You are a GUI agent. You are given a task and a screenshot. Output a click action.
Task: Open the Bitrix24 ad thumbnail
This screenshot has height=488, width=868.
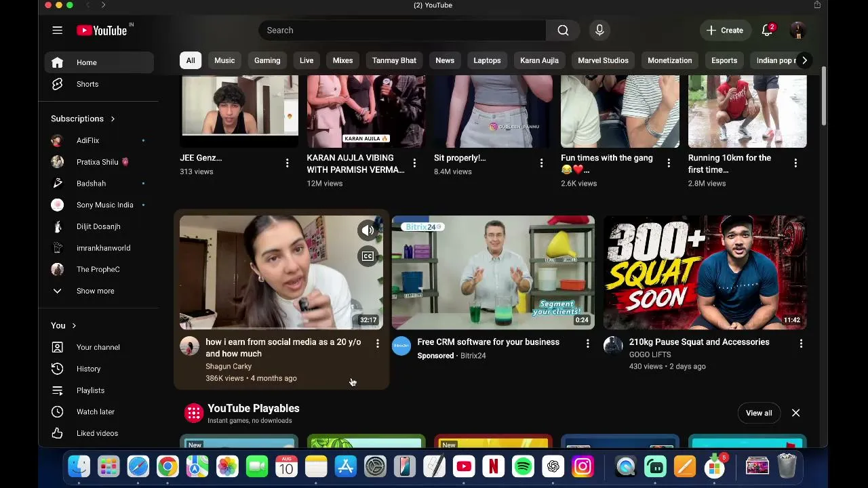click(493, 272)
